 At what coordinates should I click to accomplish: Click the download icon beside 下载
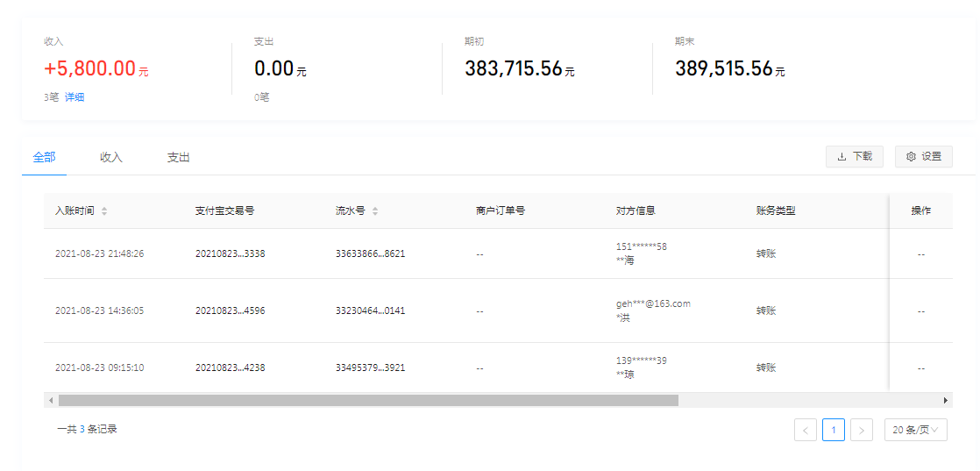point(842,157)
